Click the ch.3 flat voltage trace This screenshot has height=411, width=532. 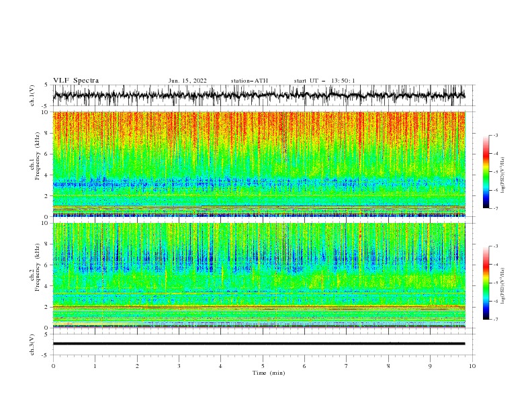point(259,344)
